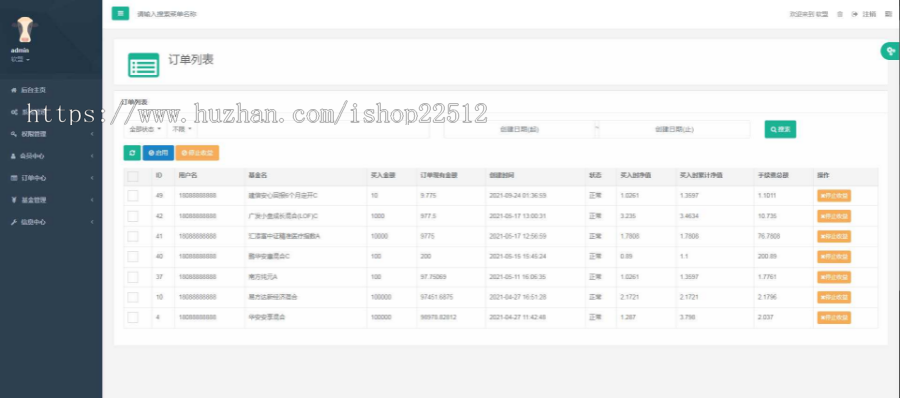Click the fee total 200.89

(767, 257)
